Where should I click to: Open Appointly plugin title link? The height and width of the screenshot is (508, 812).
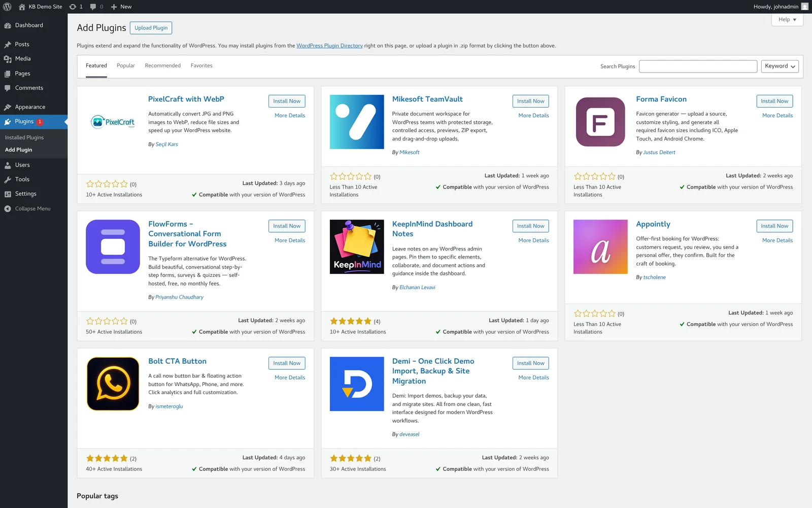pos(653,224)
